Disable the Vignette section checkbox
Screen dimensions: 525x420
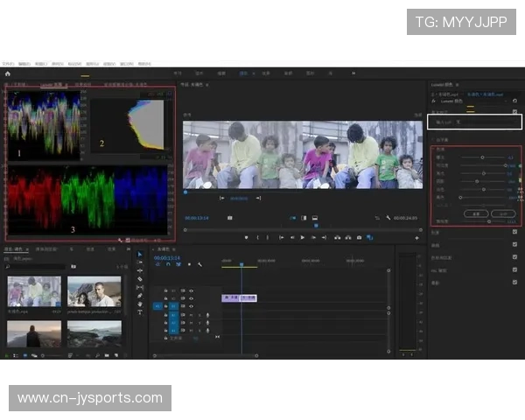(x=514, y=283)
